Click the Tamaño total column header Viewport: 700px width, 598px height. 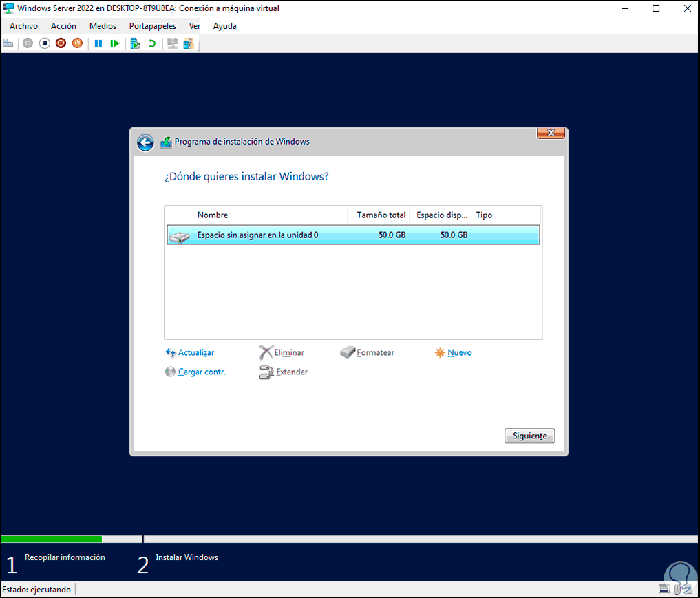379,215
